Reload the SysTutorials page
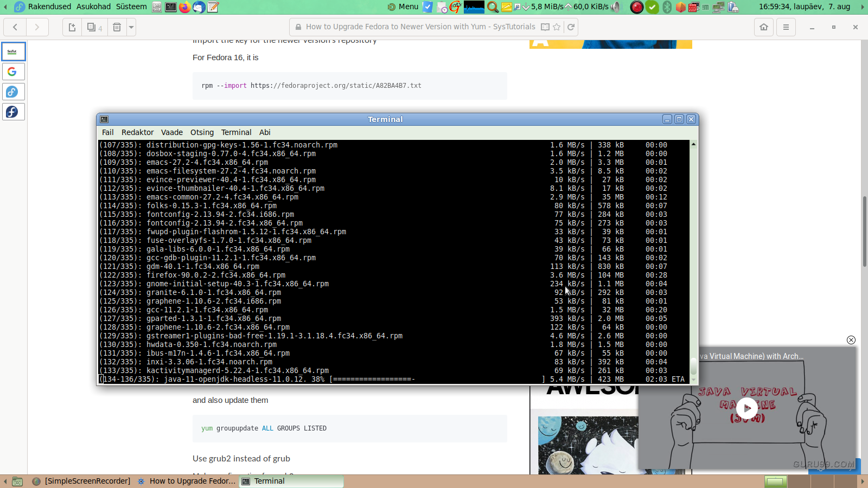Image resolution: width=868 pixels, height=488 pixels. point(571,27)
